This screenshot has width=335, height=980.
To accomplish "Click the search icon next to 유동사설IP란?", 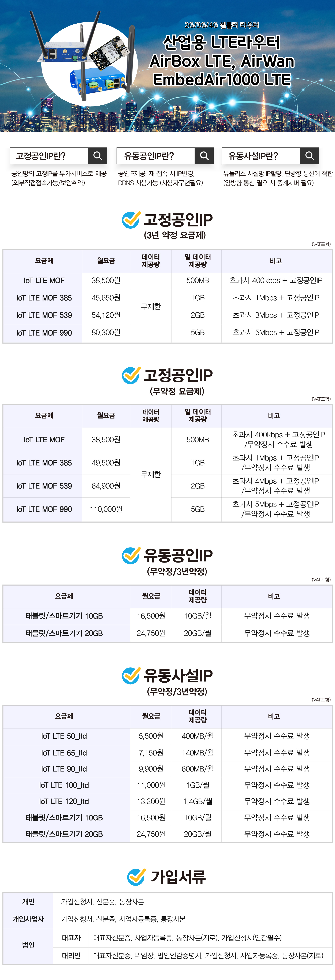I will 310,156.
